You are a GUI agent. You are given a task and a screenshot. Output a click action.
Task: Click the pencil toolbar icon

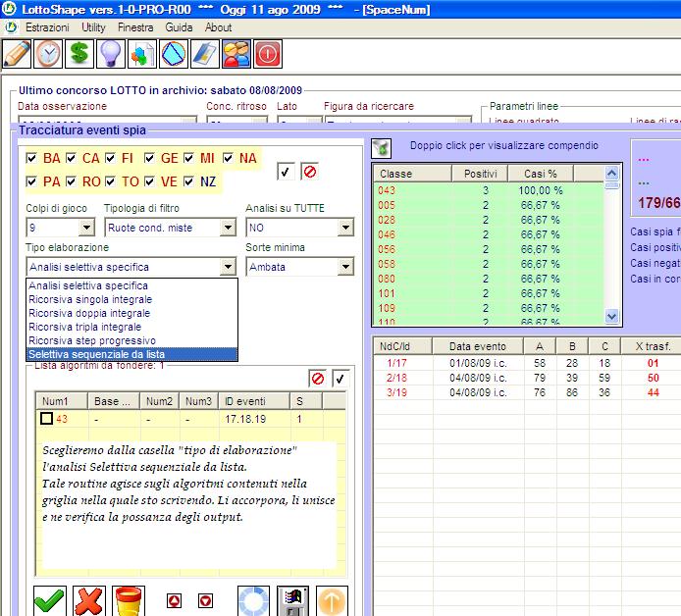(17, 54)
